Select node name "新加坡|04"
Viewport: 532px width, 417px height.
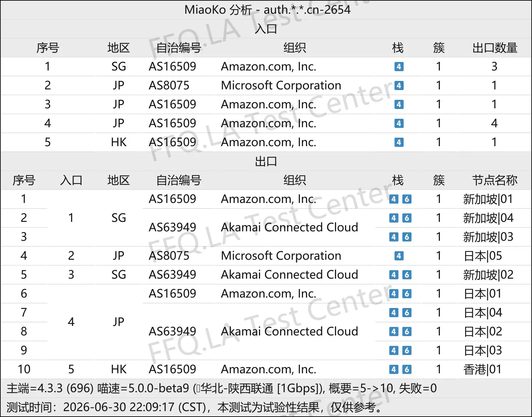(x=488, y=218)
